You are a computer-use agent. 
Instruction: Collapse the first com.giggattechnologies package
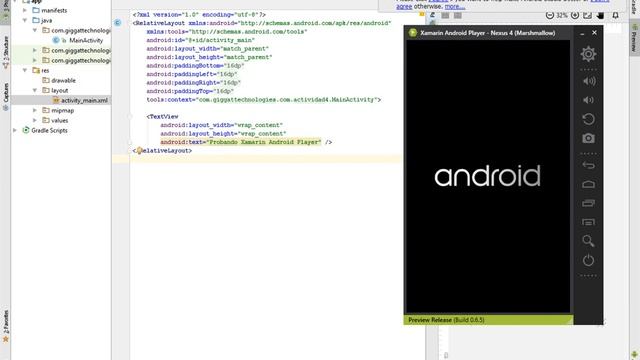tap(35, 30)
